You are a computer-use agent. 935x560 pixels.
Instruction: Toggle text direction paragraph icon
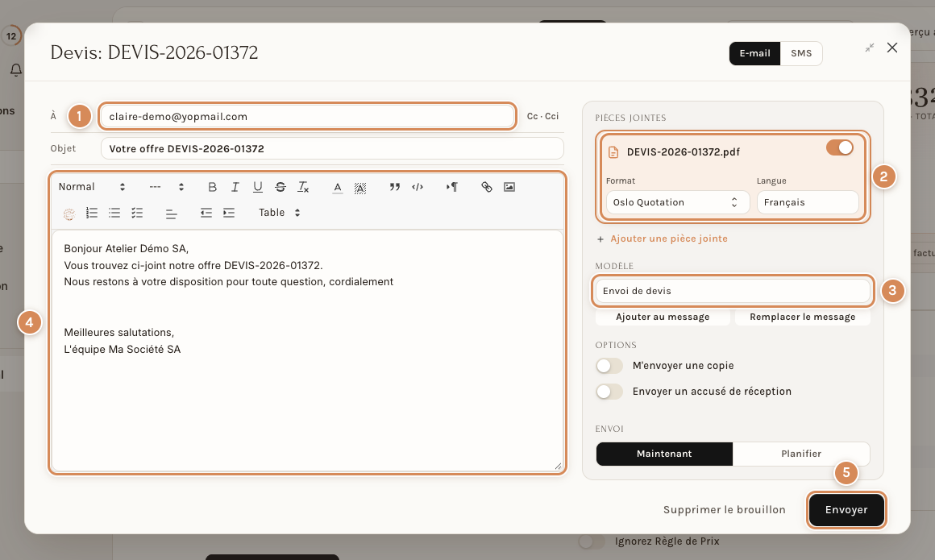(452, 187)
